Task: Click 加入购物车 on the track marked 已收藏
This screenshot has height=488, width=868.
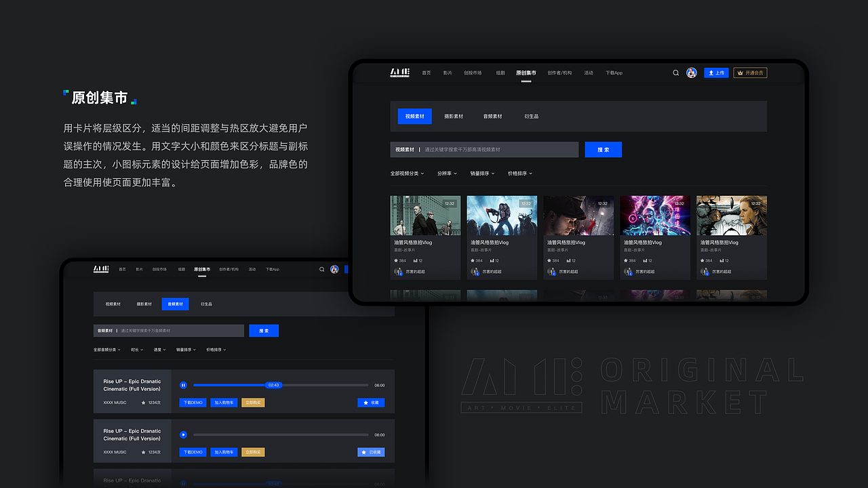Action: pyautogui.click(x=224, y=452)
